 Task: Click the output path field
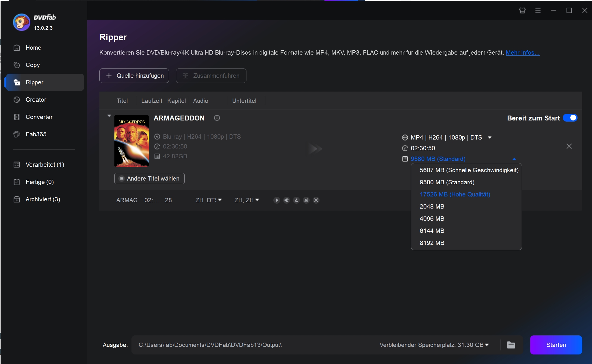254,345
